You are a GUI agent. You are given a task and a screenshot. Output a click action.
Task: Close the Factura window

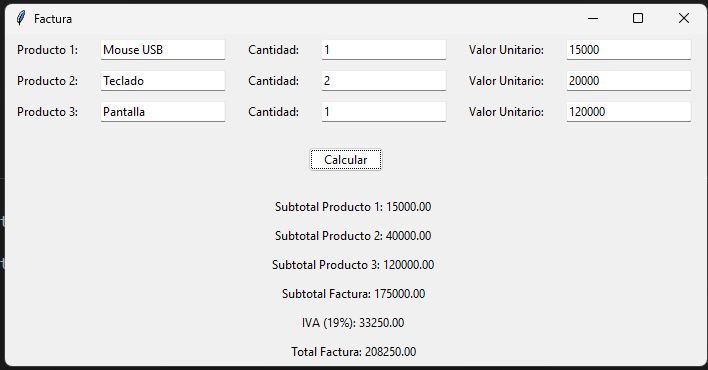point(684,19)
